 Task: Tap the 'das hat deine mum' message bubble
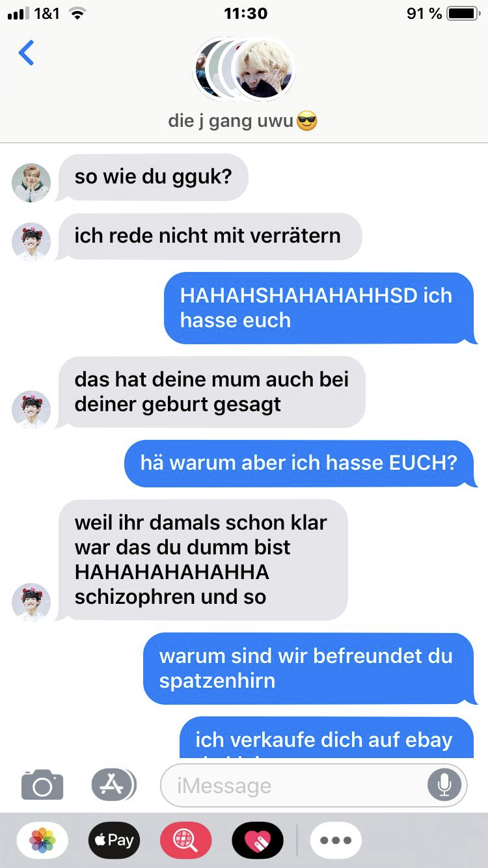pos(211,392)
